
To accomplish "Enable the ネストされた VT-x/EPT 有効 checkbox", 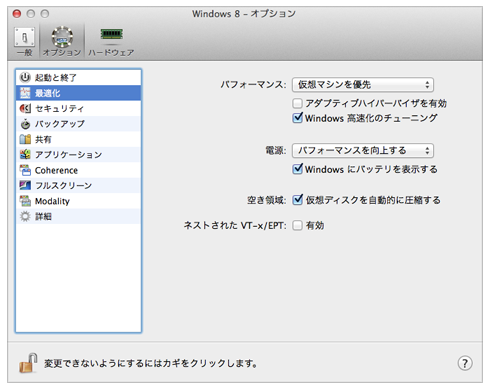I will pyautogui.click(x=297, y=226).
